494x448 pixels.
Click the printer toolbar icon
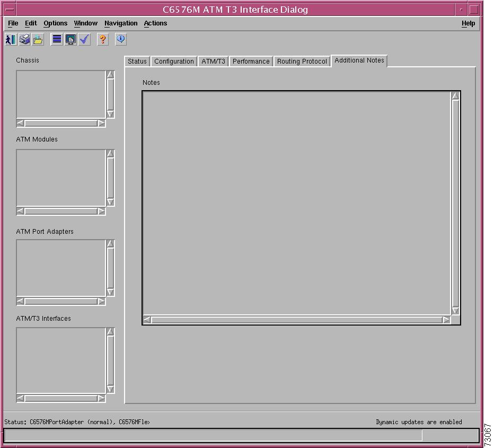[x=24, y=39]
